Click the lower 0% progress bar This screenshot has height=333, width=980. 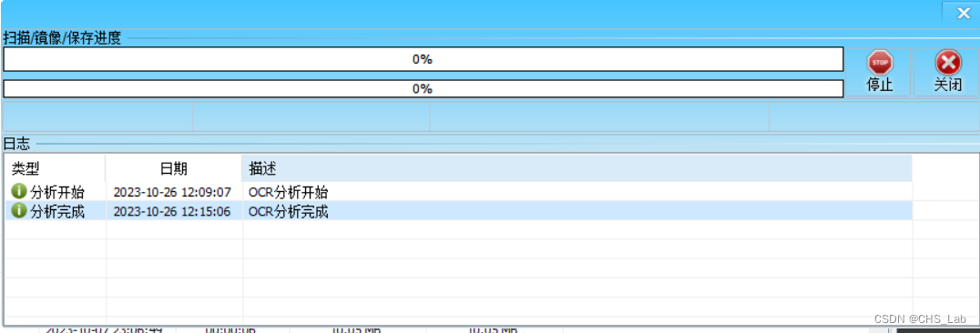(x=423, y=89)
